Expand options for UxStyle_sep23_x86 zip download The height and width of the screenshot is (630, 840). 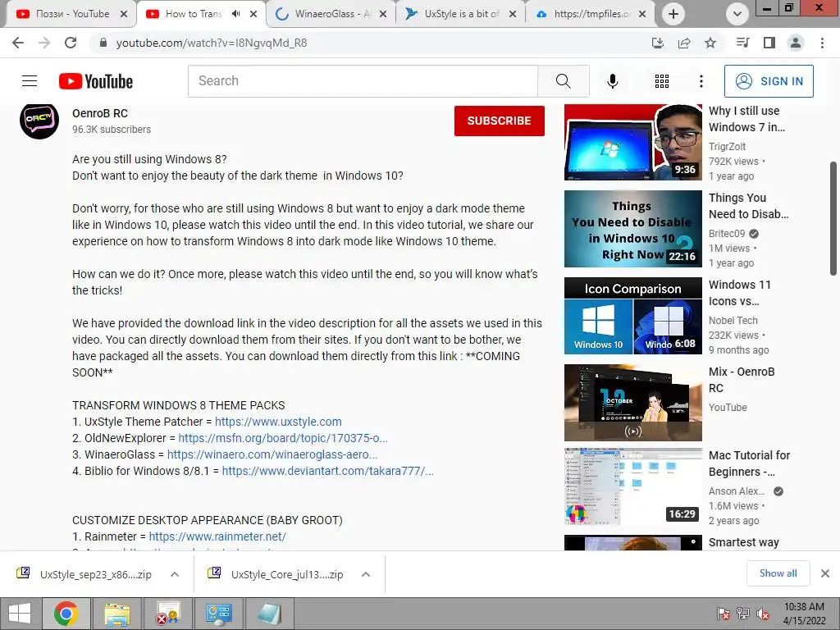pos(175,574)
